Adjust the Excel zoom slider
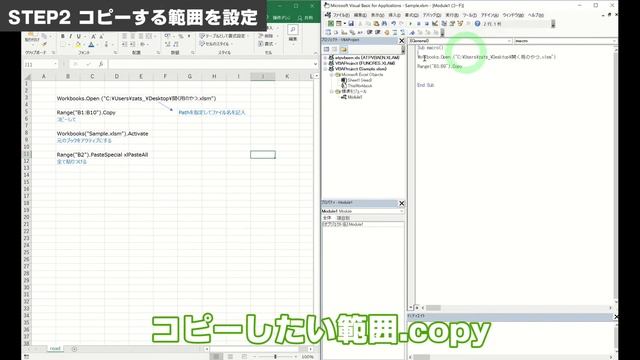Viewport: 640px width, 360px height. [275, 356]
